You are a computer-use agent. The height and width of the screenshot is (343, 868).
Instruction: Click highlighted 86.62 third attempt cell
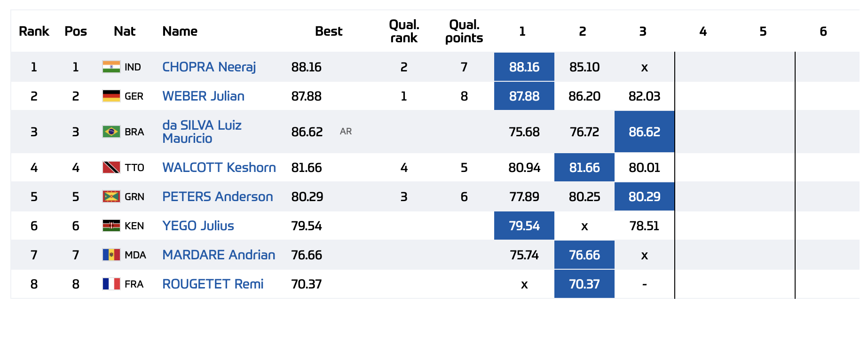644,132
